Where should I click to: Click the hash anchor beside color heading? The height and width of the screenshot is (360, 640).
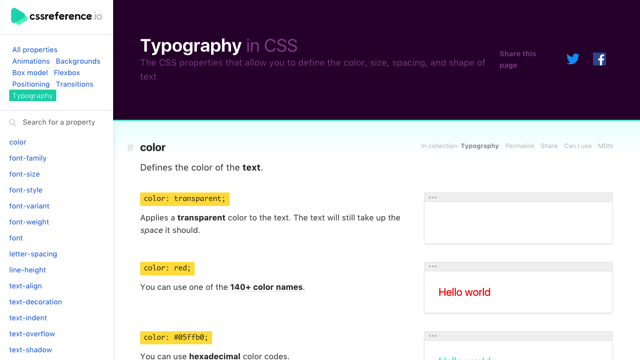point(130,147)
